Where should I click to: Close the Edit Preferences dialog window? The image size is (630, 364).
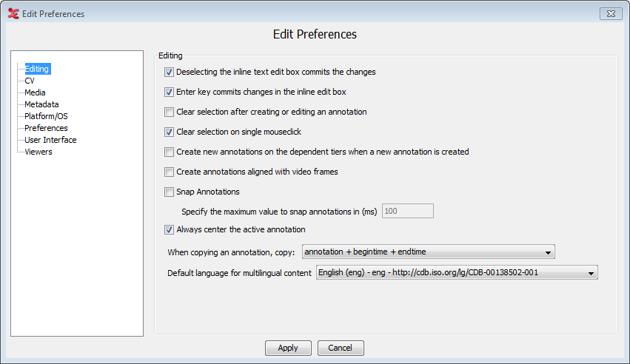click(x=609, y=13)
